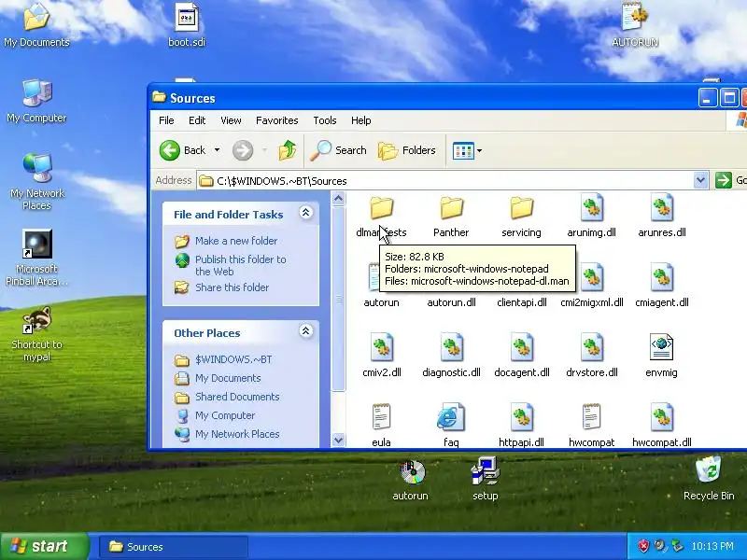Open the Back history dropdown arrow
The image size is (747, 560).
(x=217, y=150)
